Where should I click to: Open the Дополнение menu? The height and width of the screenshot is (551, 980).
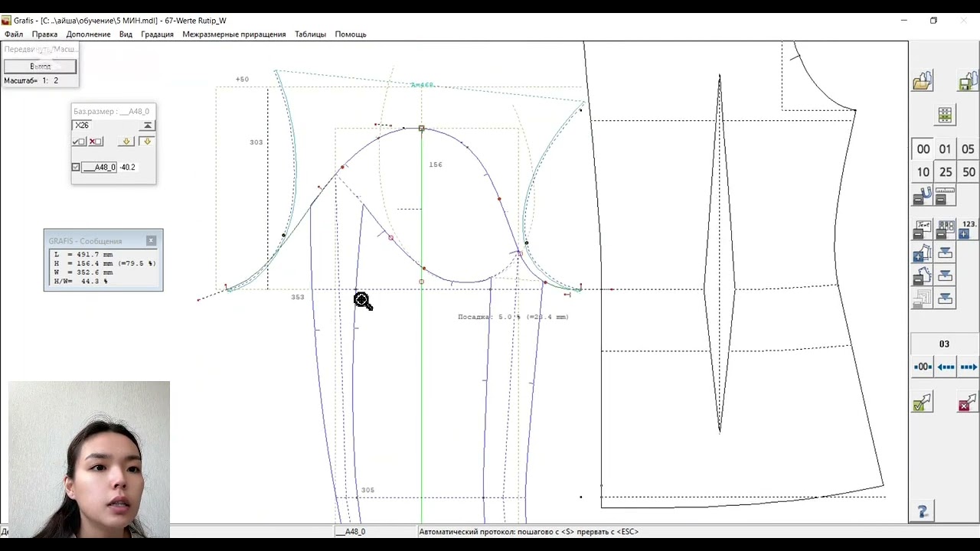point(88,34)
